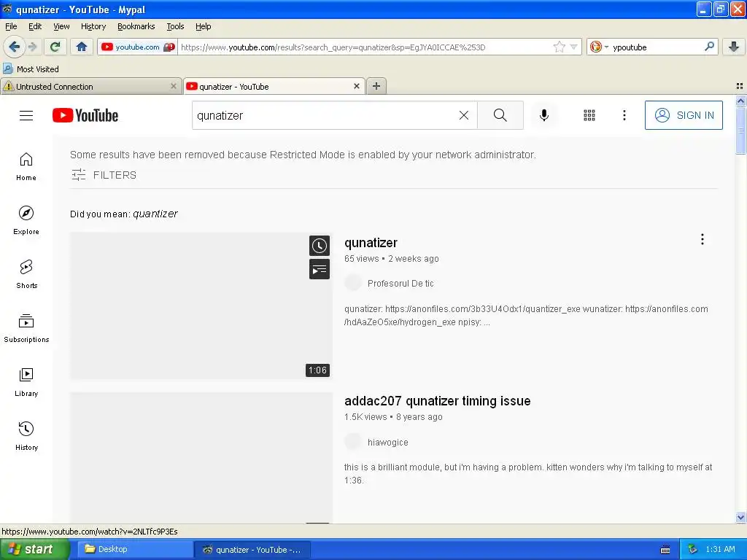The width and height of the screenshot is (747, 560).
Task: Open the Bookmarks menu
Action: click(136, 26)
